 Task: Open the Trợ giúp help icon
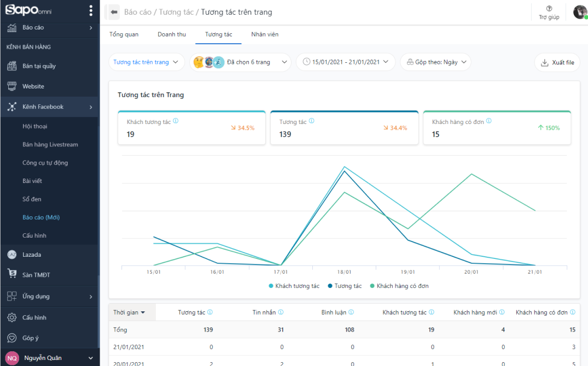coord(549,9)
